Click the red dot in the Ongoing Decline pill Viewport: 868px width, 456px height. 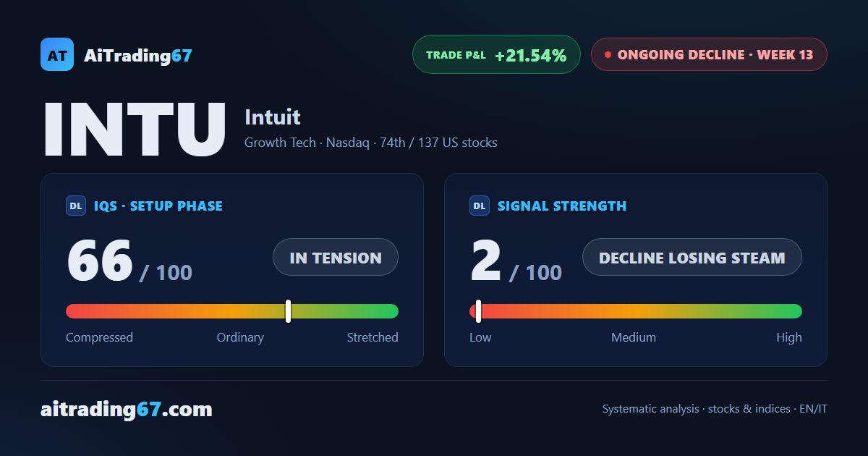click(x=608, y=54)
